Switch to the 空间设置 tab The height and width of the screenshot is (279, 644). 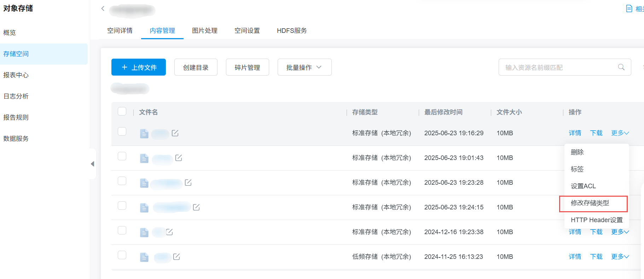point(247,31)
